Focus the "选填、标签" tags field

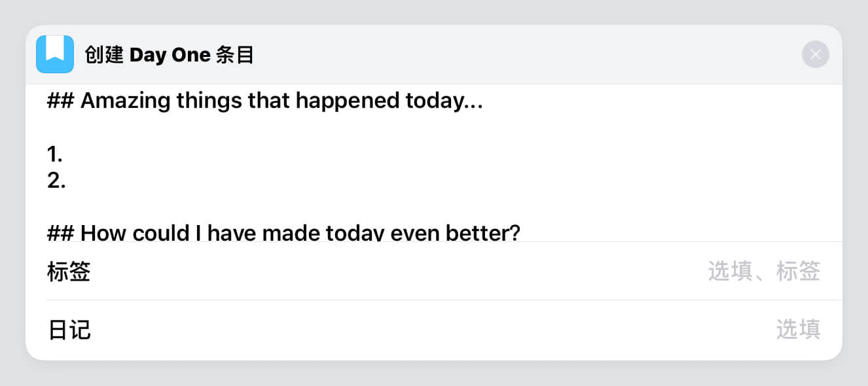tap(763, 272)
